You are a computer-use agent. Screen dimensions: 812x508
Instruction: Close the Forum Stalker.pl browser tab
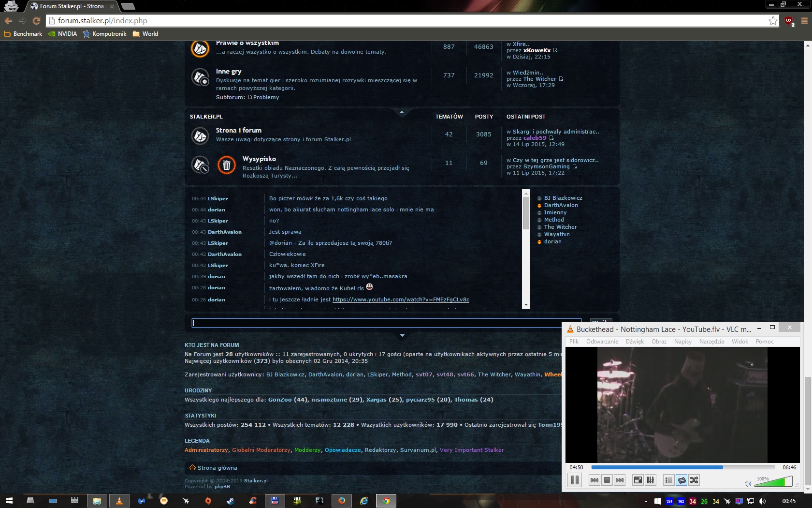[x=112, y=7]
